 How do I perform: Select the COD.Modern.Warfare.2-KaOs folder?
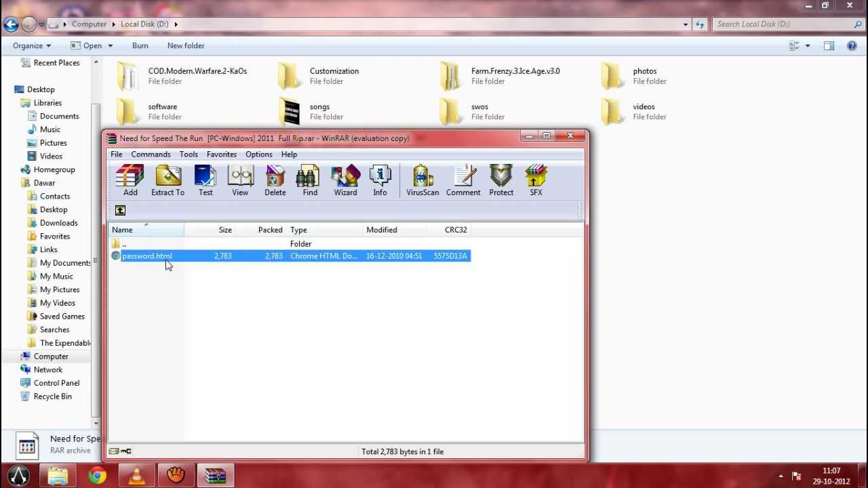pos(182,76)
